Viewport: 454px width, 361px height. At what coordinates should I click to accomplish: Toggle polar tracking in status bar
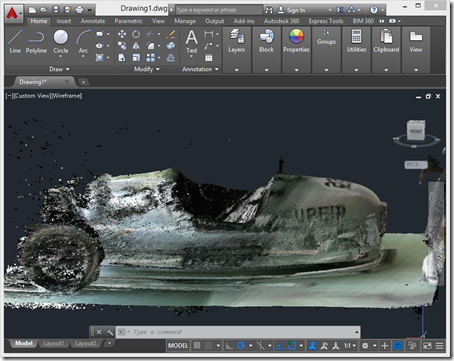(x=241, y=346)
